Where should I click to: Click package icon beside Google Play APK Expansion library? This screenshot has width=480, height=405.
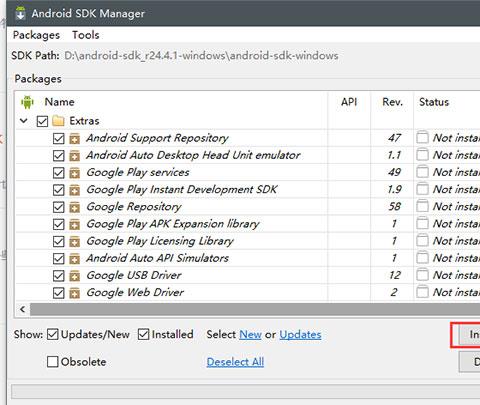click(x=75, y=224)
